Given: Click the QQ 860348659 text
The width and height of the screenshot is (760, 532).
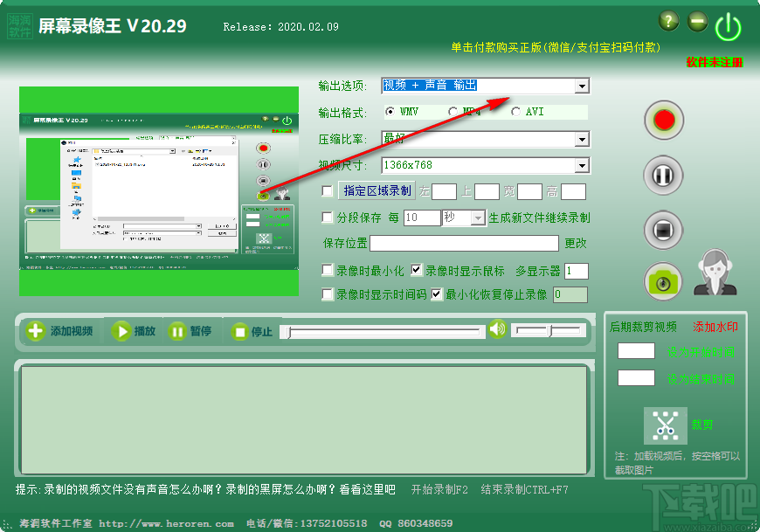Looking at the screenshot, I should pyautogui.click(x=416, y=524).
